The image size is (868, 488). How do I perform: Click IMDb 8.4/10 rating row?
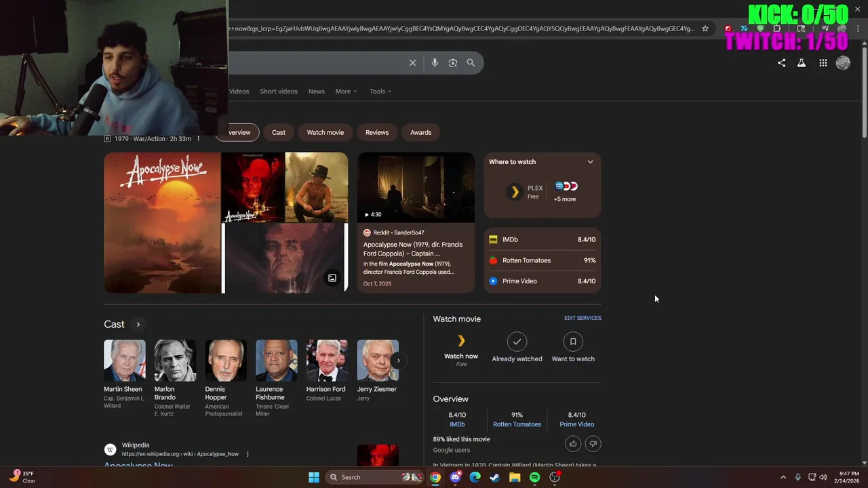[x=542, y=240]
